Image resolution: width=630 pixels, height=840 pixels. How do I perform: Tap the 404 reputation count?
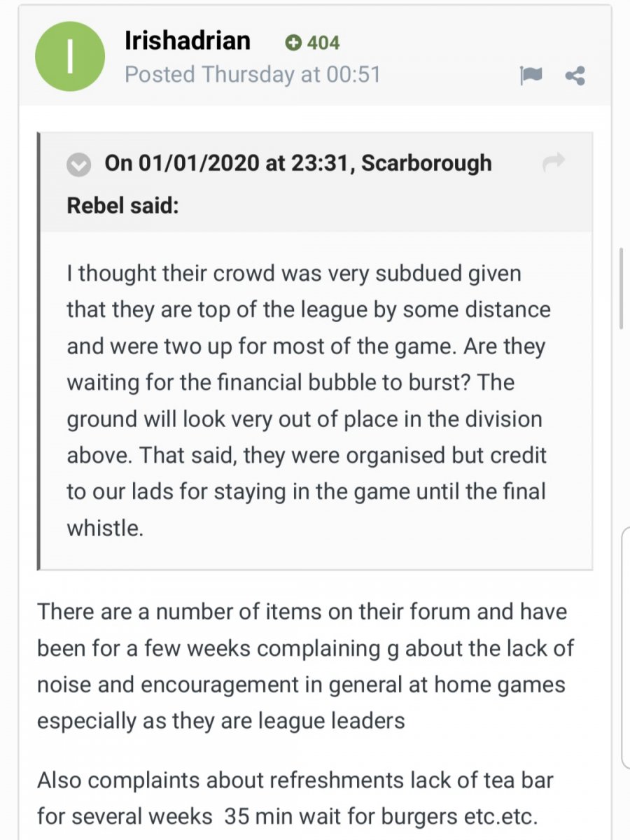click(x=323, y=43)
